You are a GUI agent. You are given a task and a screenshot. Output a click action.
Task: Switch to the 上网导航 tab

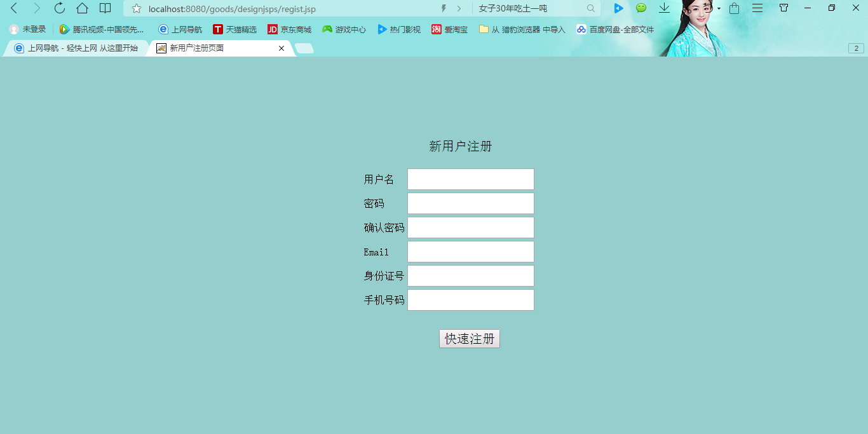click(76, 48)
